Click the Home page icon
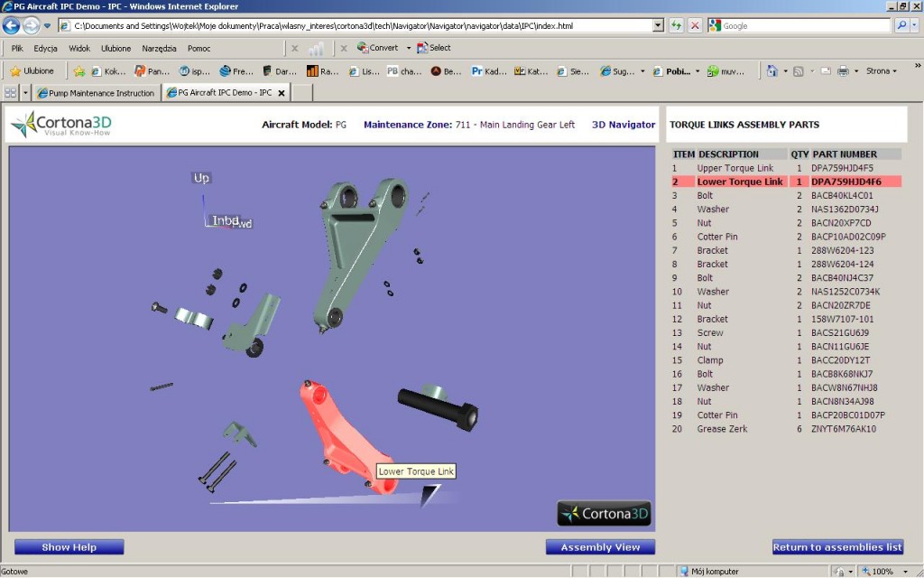924x578 pixels. [772, 71]
